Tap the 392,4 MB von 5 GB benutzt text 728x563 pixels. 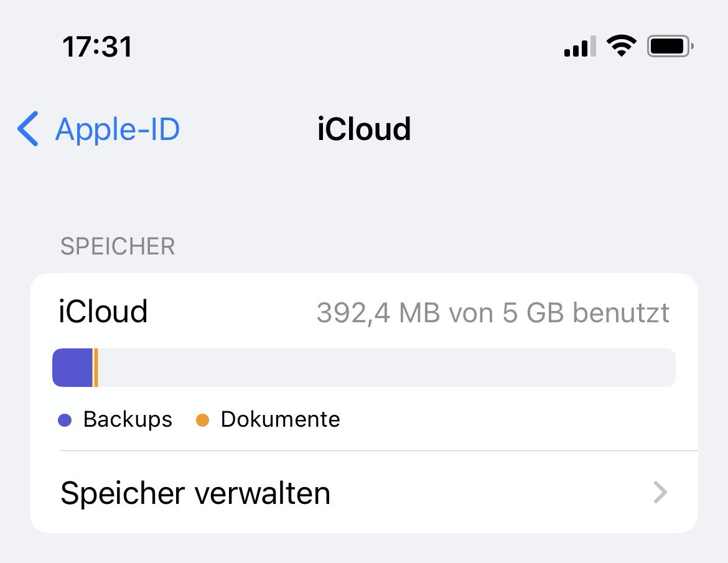(x=493, y=312)
